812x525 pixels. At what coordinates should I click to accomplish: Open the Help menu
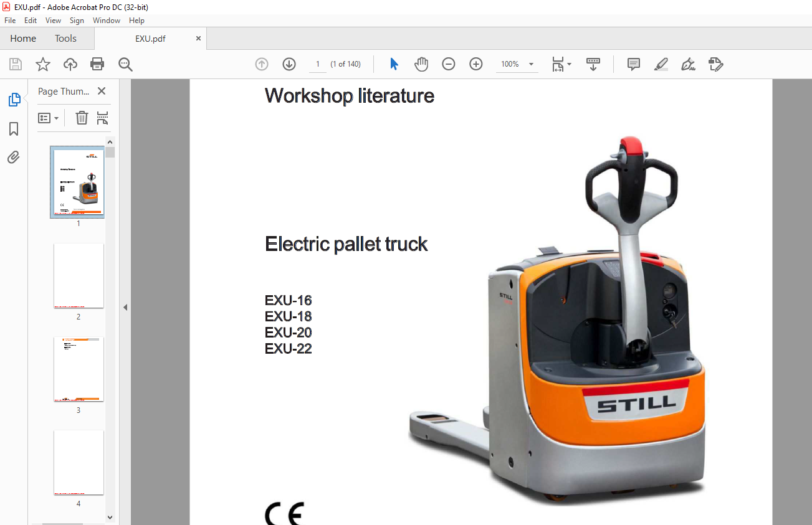136,21
